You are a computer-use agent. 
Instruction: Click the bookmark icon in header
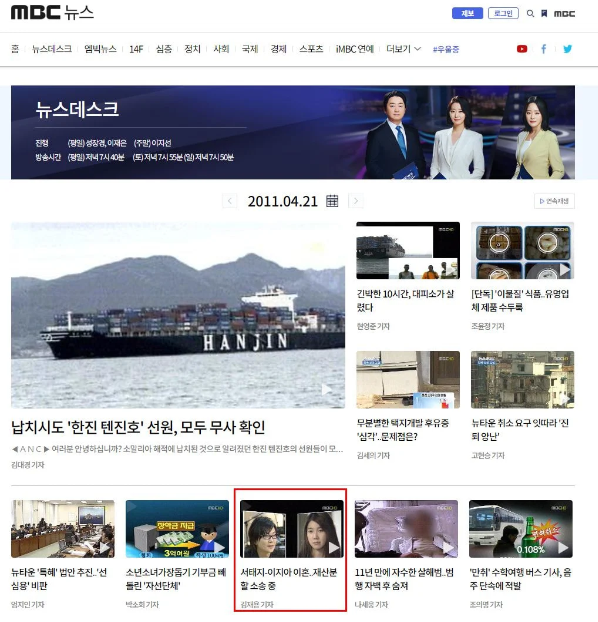pos(544,13)
